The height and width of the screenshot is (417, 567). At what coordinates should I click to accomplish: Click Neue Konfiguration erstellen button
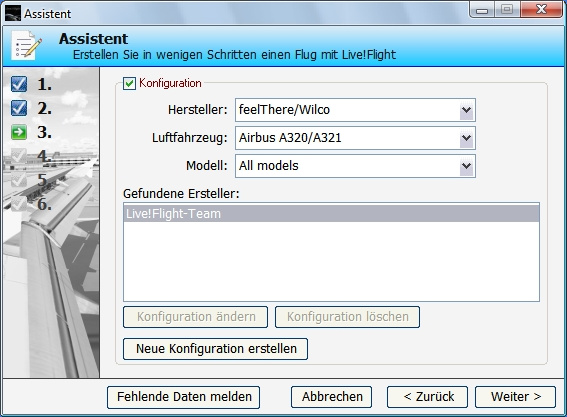coord(216,349)
